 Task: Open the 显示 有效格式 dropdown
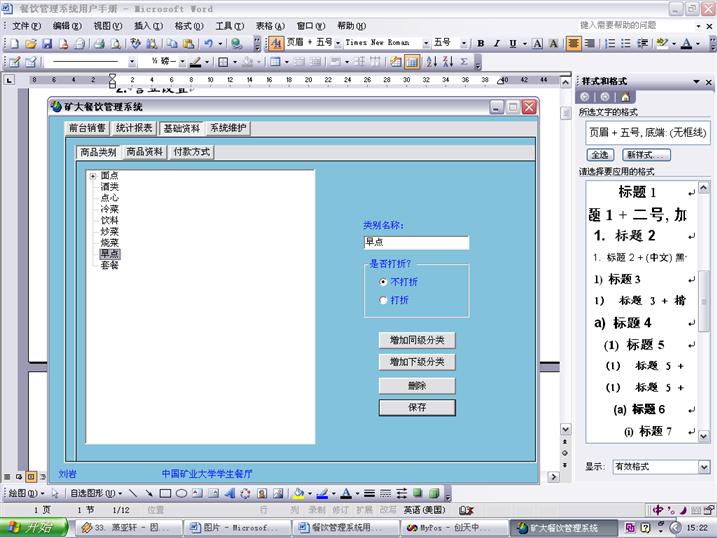pos(704,467)
